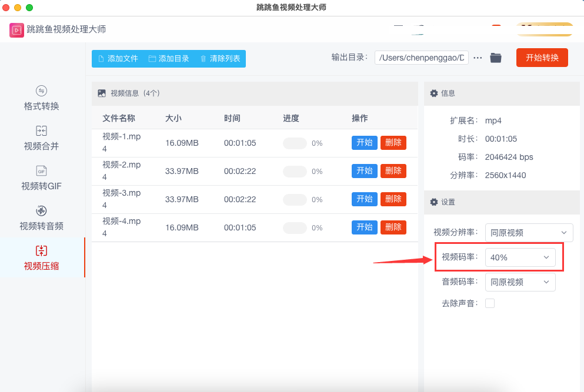
Task: Click 开始 for 视频-4.mp4
Action: coord(365,227)
